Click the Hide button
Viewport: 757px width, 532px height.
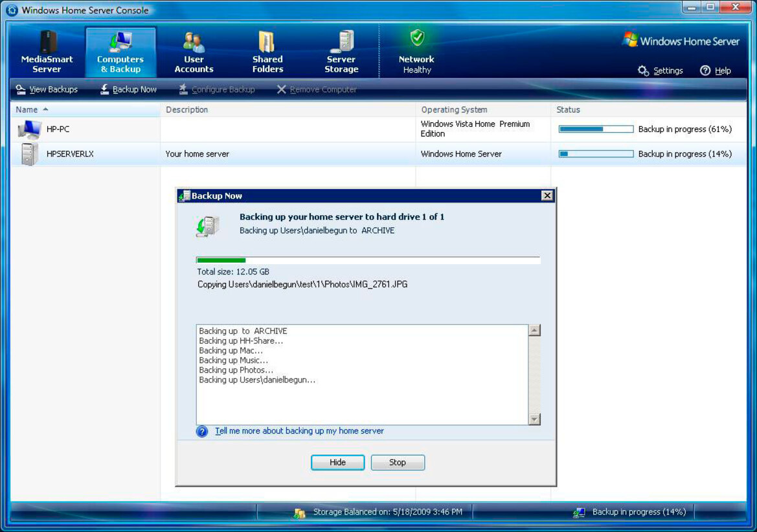point(337,463)
